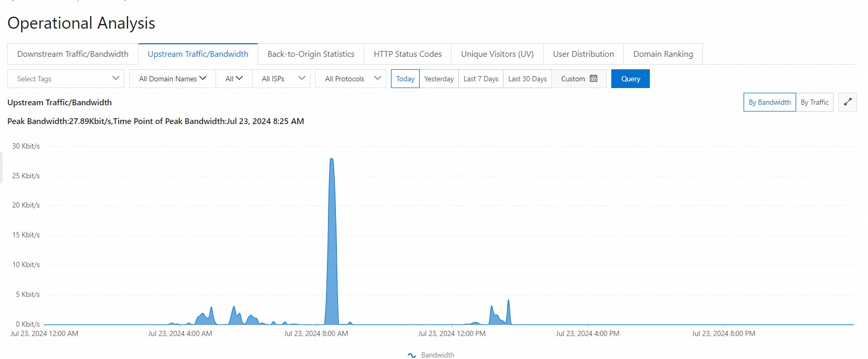This screenshot has width=868, height=359.
Task: Open the Domain Ranking tab
Action: (x=663, y=54)
